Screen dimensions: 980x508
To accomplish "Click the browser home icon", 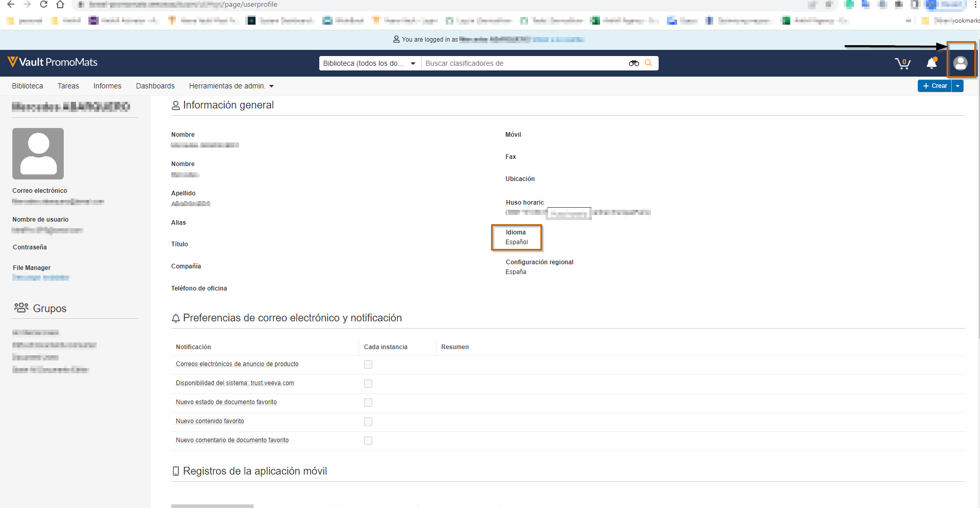I will coord(60,5).
